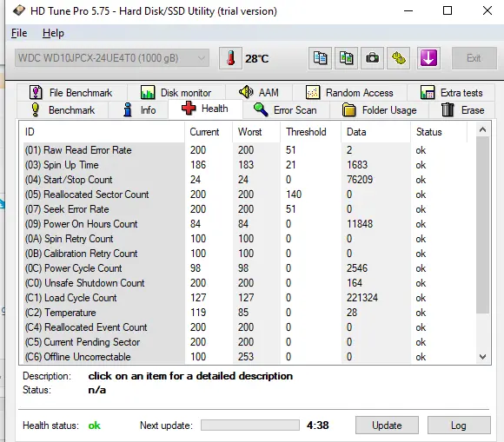Click the 4:38 next update countdown
The image size is (504, 442).
click(317, 426)
